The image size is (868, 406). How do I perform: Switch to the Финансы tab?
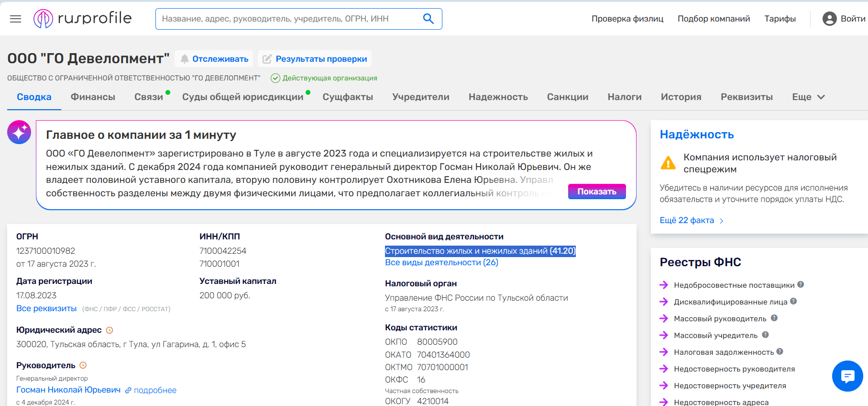click(93, 97)
